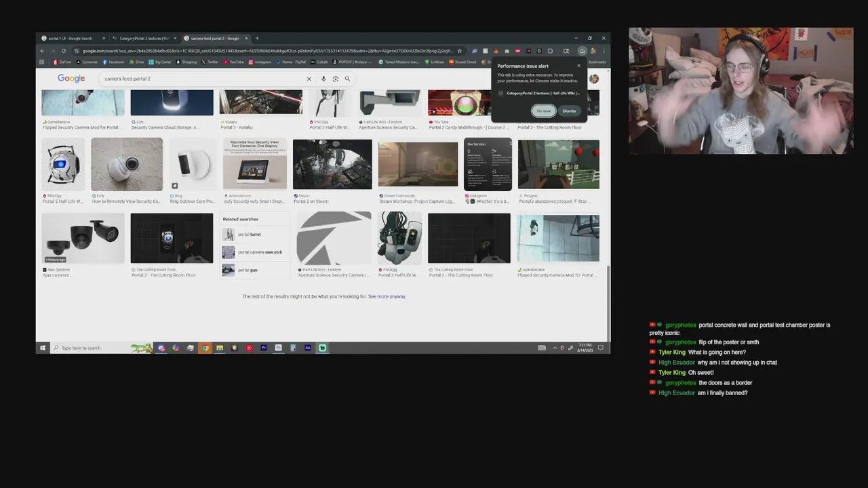Screen dimensions: 868x488
Task: Open the Linktree bookmark
Action: coord(435,62)
